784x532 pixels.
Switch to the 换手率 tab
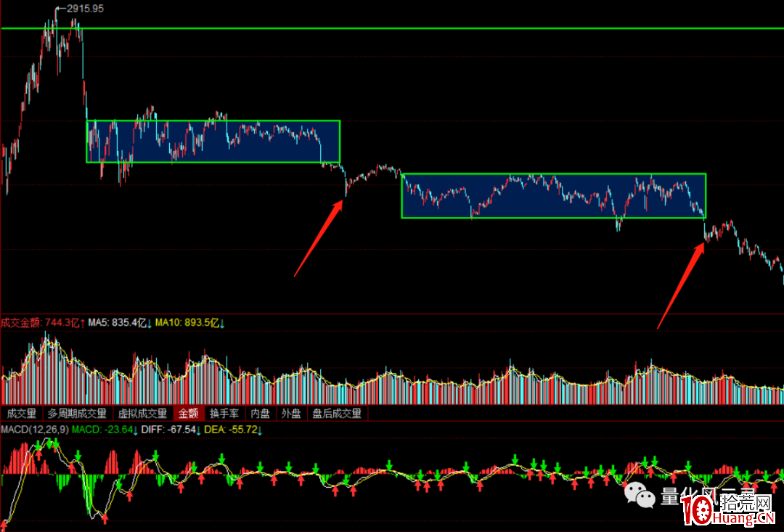point(224,414)
